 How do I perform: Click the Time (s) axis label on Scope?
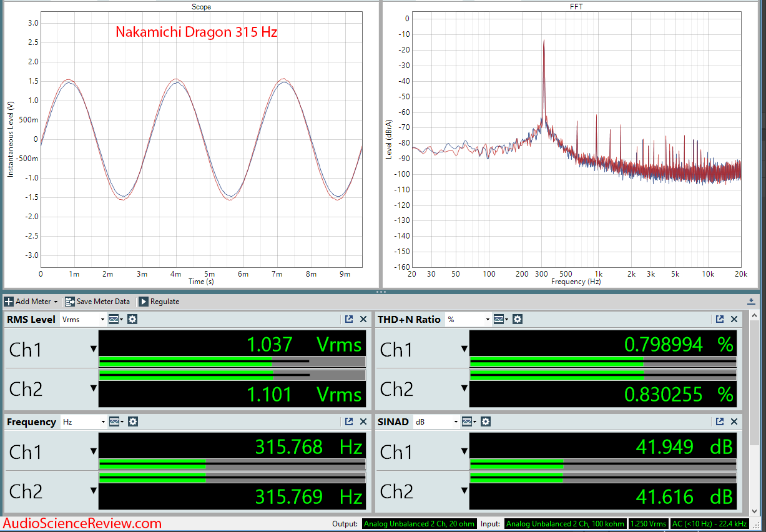(x=202, y=282)
